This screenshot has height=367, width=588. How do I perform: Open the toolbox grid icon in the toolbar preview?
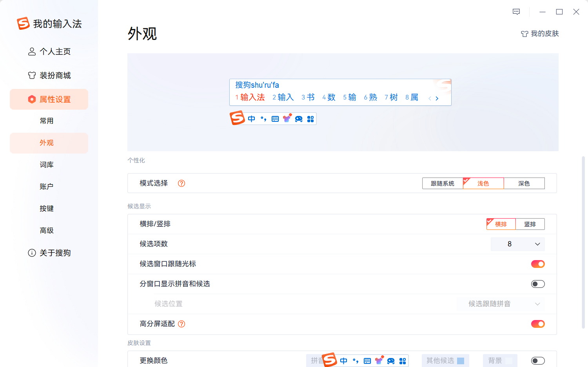pos(310,118)
